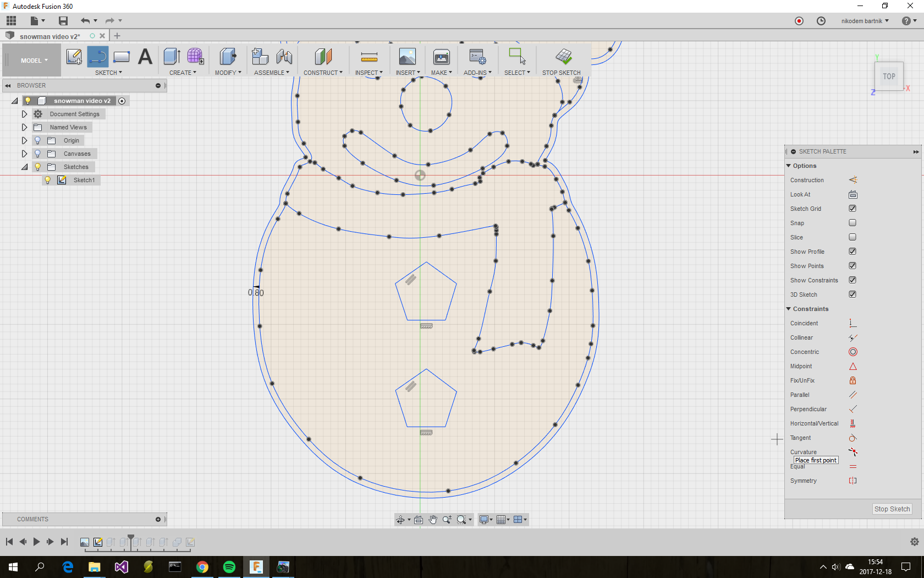
Task: Click the Scripts and Add-Ins icon
Action: click(477, 56)
